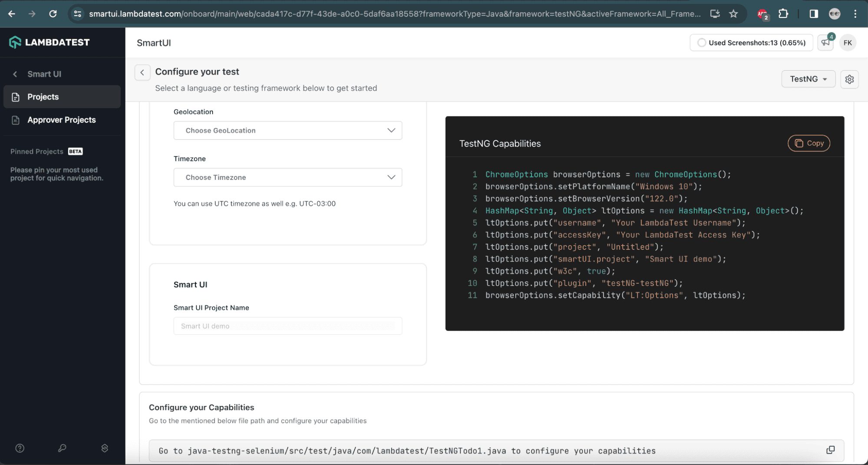Click the back arrow beside Configure your test

click(142, 73)
